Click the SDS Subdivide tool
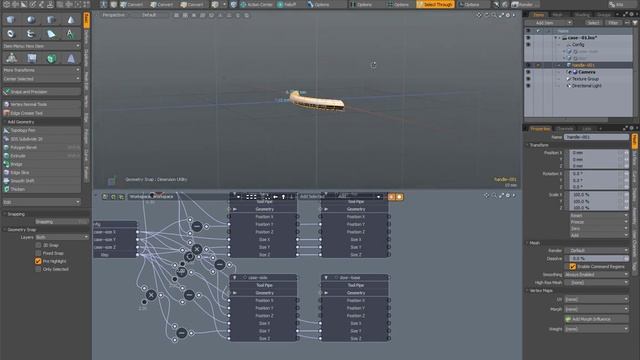Viewport: 640px width, 360px height. pos(41,139)
